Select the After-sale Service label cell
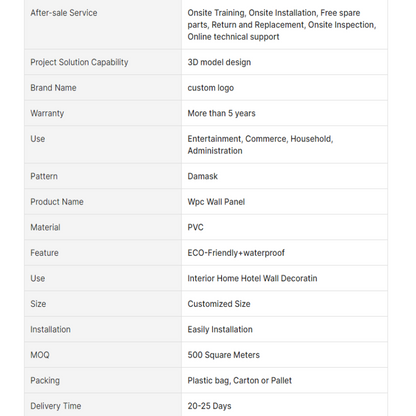This screenshot has height=416, width=416. [x=103, y=25]
